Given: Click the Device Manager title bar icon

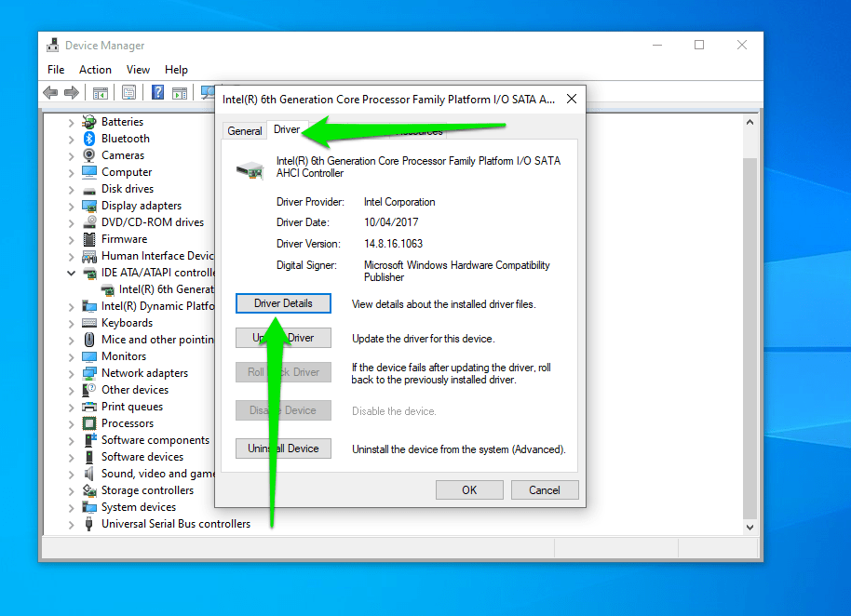Looking at the screenshot, I should click(x=53, y=45).
